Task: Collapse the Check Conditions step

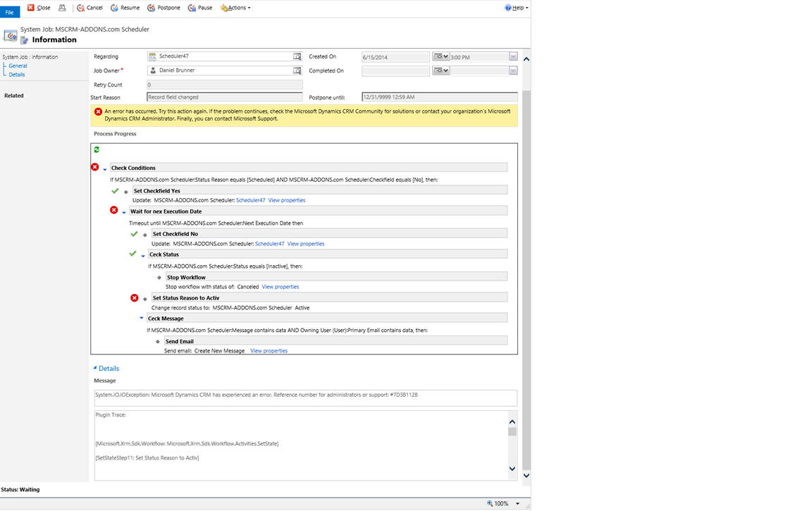Action: (x=105, y=169)
